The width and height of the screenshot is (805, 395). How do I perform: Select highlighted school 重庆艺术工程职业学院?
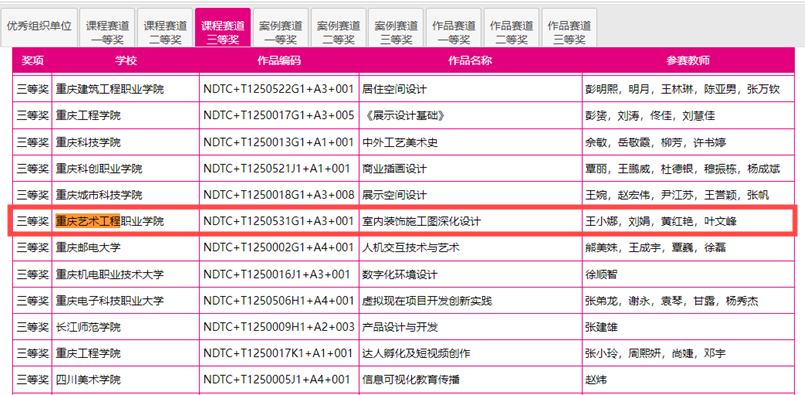pos(126,221)
